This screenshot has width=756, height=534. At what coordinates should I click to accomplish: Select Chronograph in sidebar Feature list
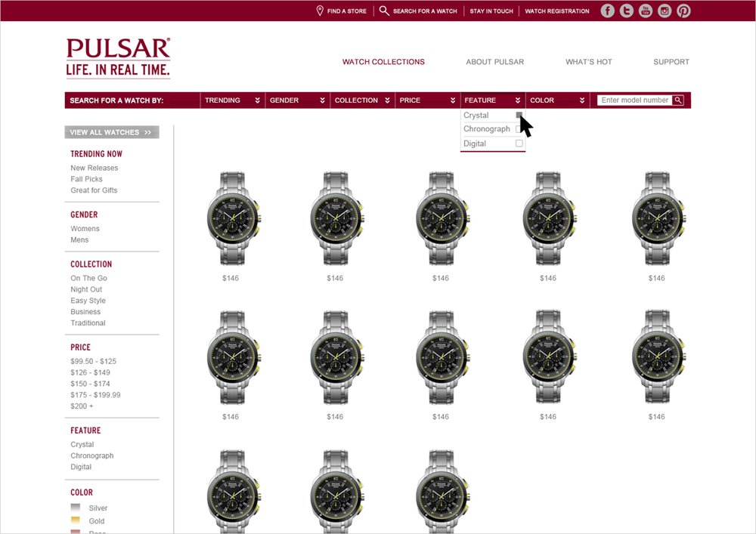click(92, 455)
